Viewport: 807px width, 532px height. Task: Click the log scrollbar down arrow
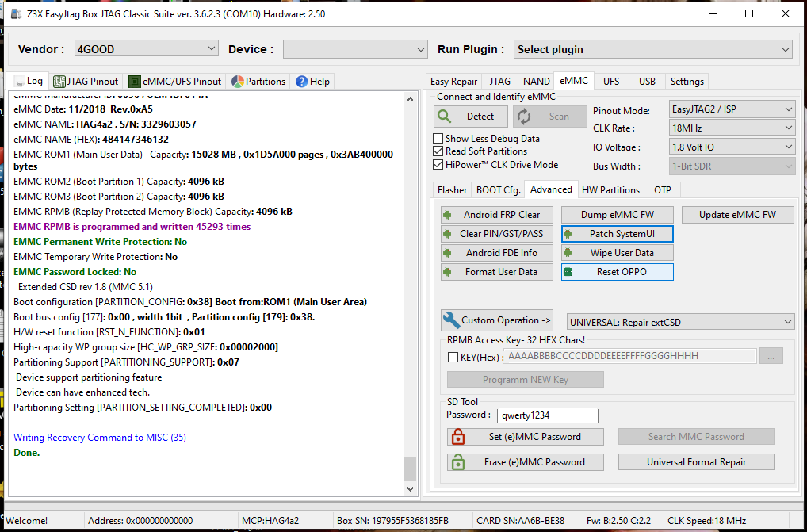click(410, 488)
